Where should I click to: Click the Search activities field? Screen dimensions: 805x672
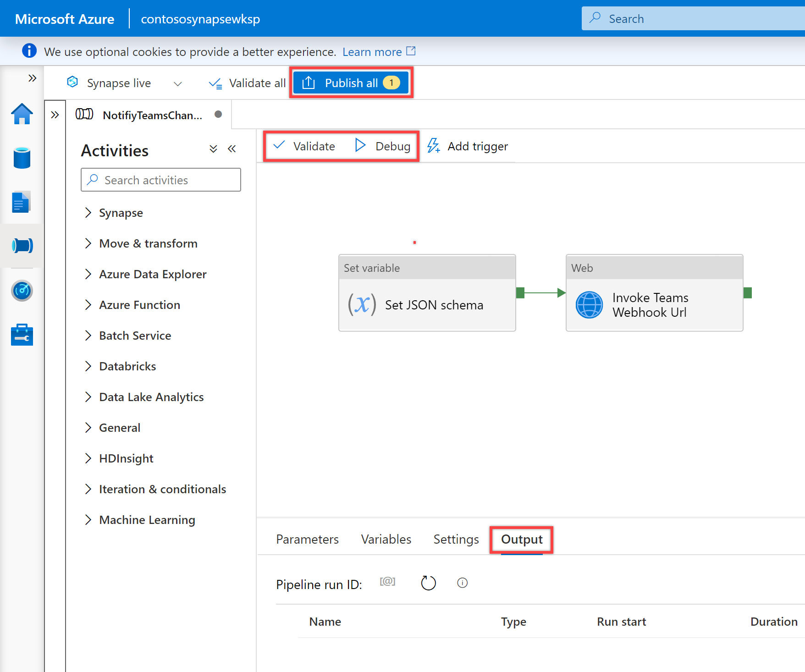click(161, 180)
